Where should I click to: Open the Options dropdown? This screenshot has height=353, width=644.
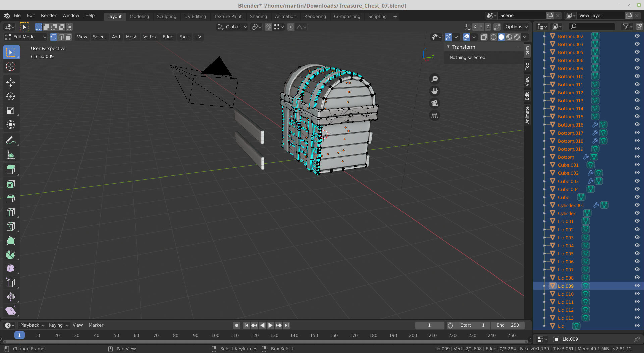pyautogui.click(x=517, y=27)
